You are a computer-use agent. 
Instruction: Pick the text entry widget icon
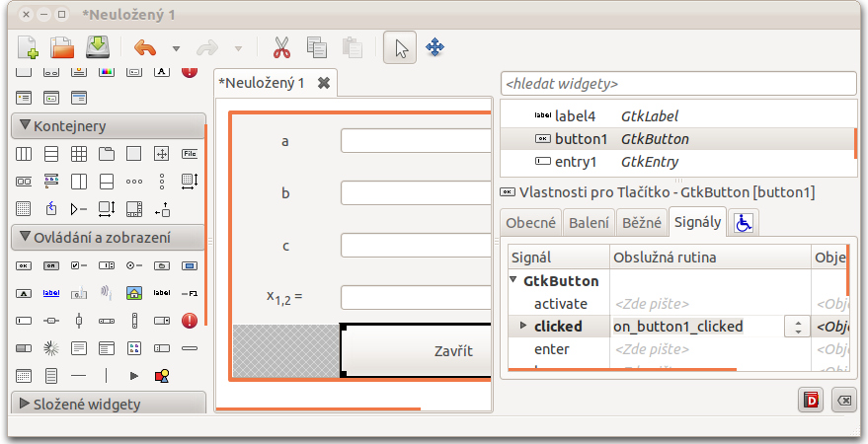coord(24,321)
